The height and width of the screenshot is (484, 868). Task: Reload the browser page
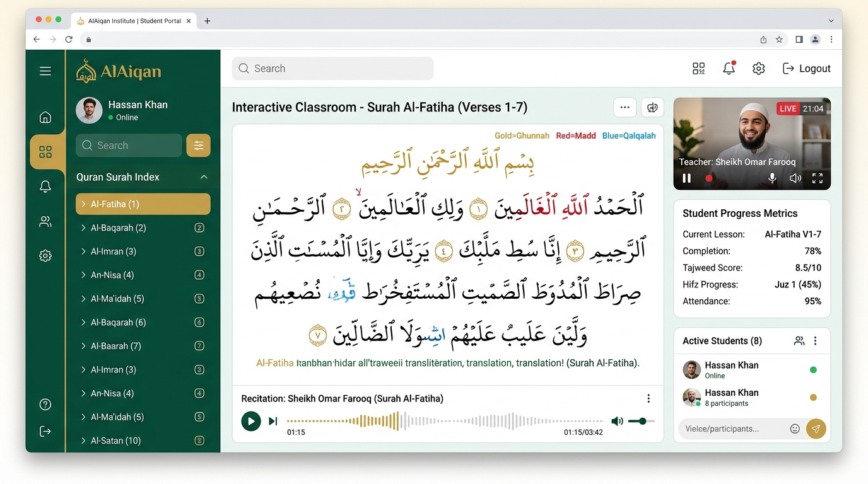point(69,39)
